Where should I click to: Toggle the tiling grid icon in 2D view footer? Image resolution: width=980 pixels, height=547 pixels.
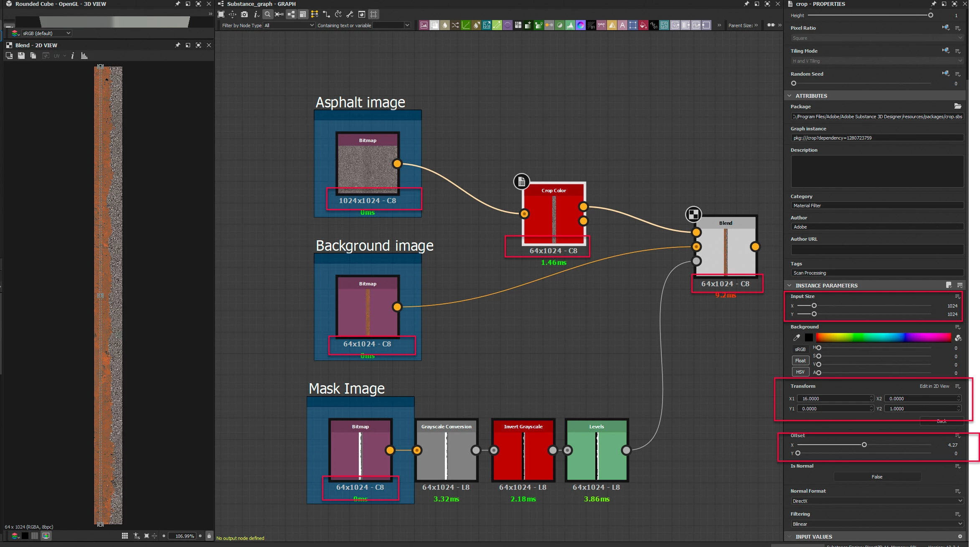click(124, 536)
